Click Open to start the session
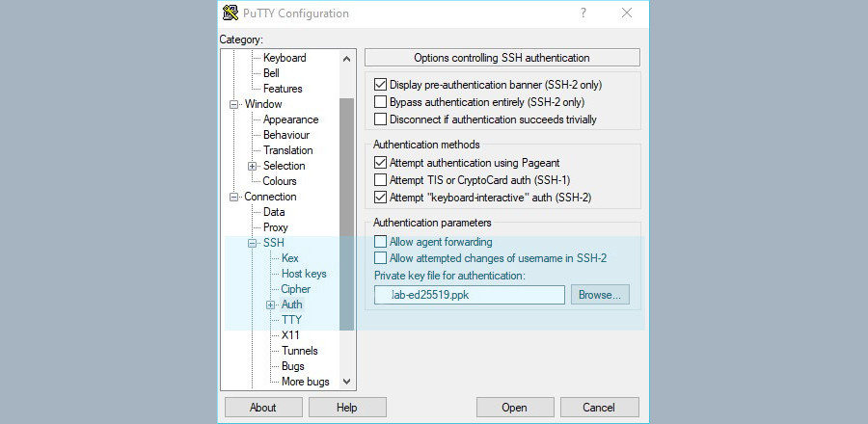 pos(515,408)
